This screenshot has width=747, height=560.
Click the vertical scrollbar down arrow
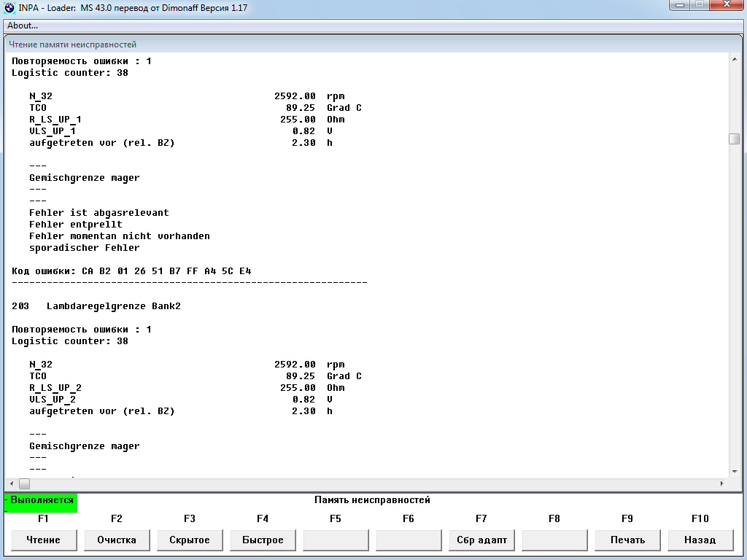pos(734,471)
